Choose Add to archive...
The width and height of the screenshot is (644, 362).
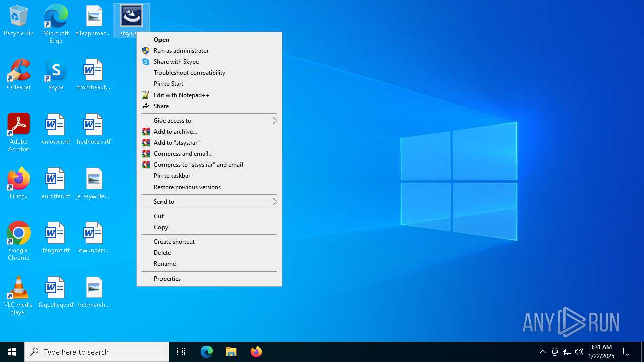209,132
